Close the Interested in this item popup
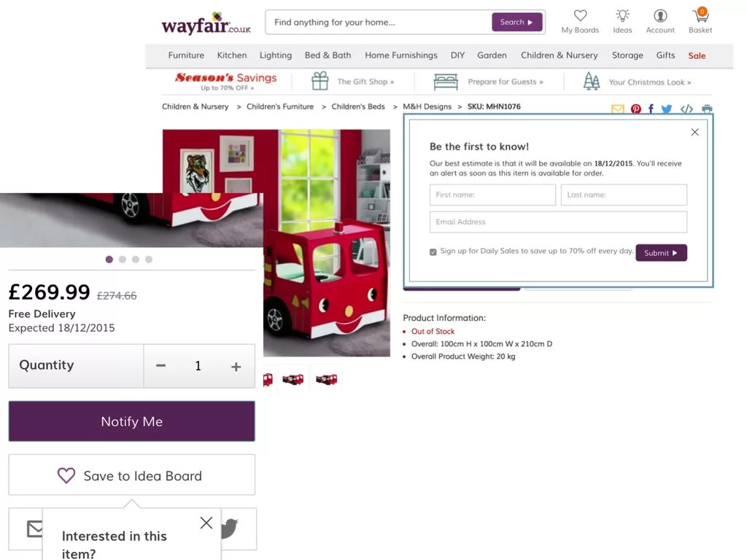The image size is (747, 560). (x=206, y=523)
